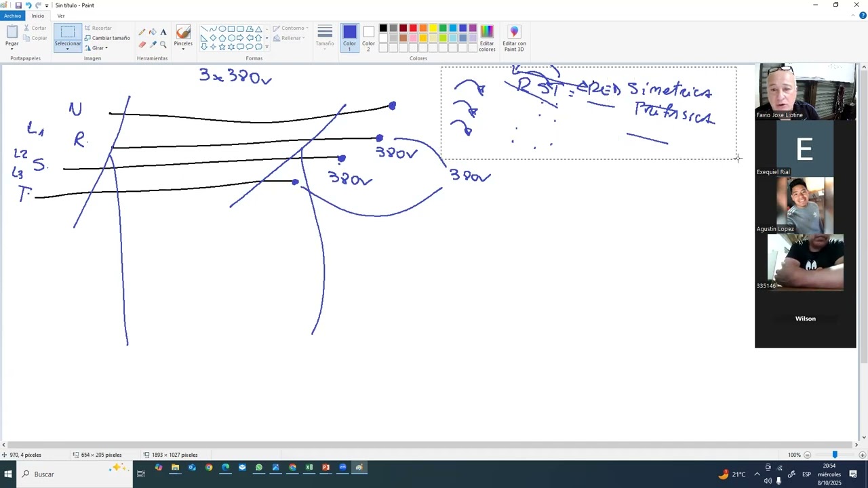Open Task View on the taskbar
This screenshot has height=488, width=868.
141,474
